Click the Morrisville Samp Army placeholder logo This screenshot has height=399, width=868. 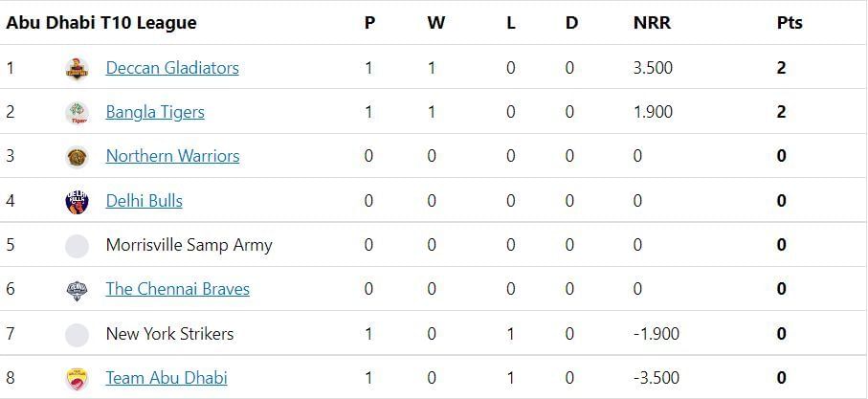coord(77,245)
